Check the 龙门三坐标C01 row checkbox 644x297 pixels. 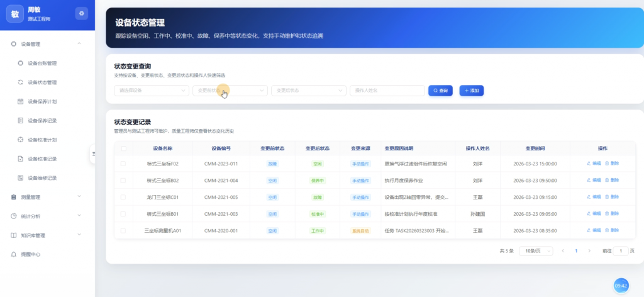click(x=123, y=197)
